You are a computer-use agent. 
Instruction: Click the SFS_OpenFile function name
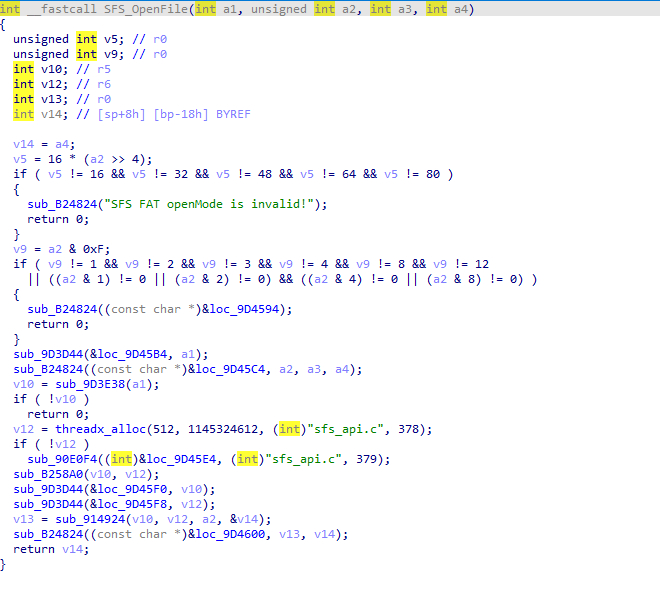(146, 9)
